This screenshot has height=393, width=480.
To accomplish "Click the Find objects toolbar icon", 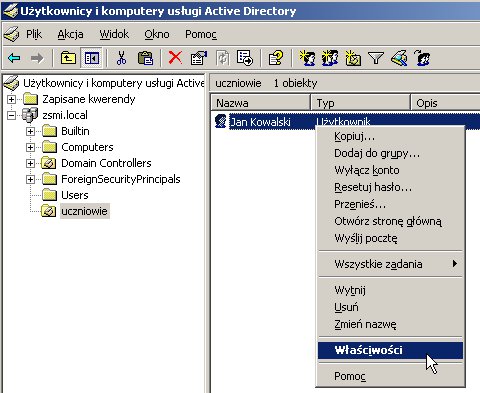I will coord(399,58).
